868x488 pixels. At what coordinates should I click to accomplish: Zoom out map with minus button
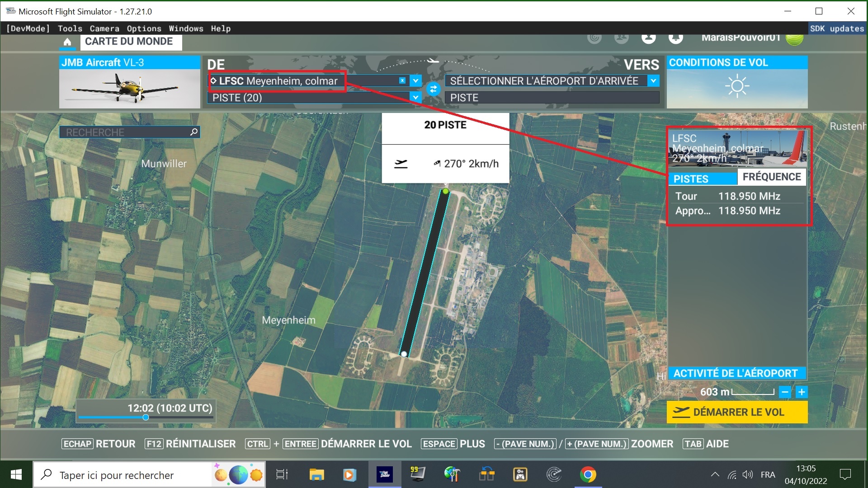pos(785,392)
